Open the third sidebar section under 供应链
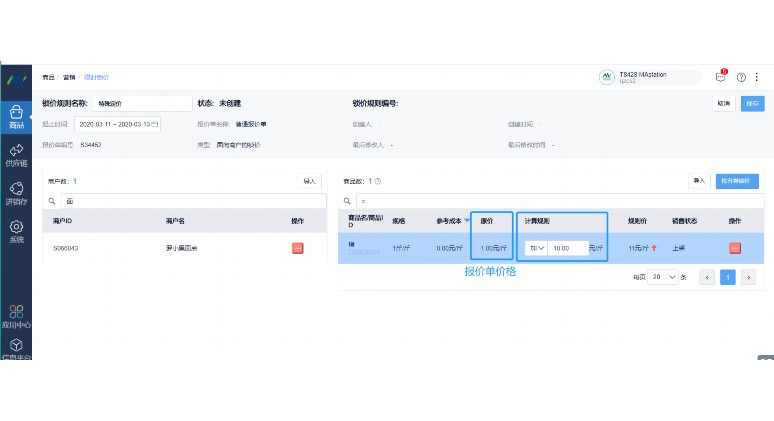Viewport: 774px width, 421px height. tap(16, 193)
